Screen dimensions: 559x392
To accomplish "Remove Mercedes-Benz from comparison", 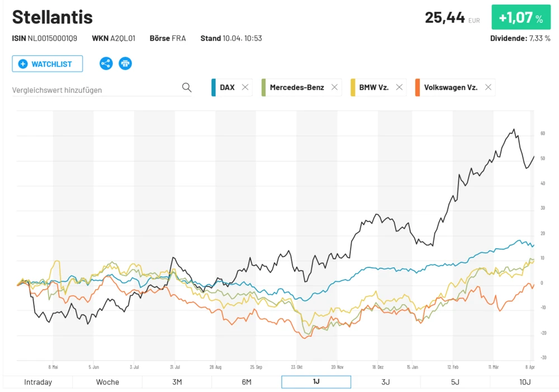I will [x=334, y=87].
